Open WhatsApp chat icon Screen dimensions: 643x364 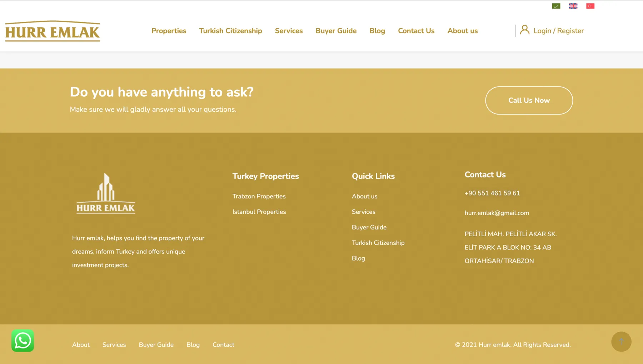(x=23, y=340)
